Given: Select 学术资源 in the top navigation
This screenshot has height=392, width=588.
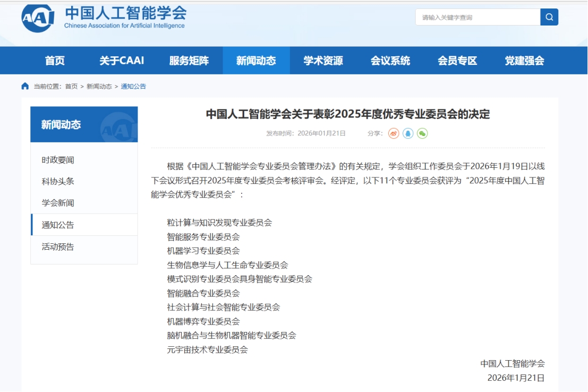Looking at the screenshot, I should point(323,61).
